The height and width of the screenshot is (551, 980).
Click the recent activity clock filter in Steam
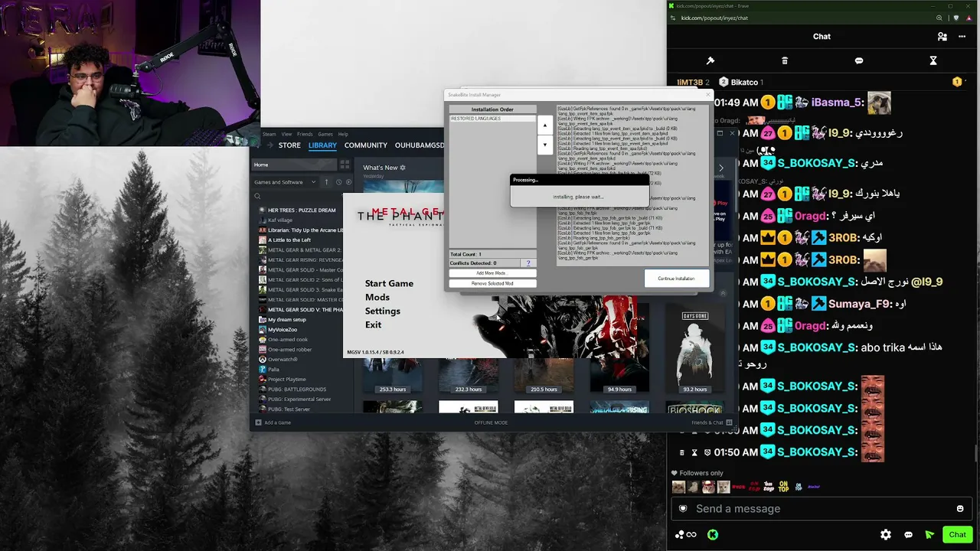tap(338, 182)
